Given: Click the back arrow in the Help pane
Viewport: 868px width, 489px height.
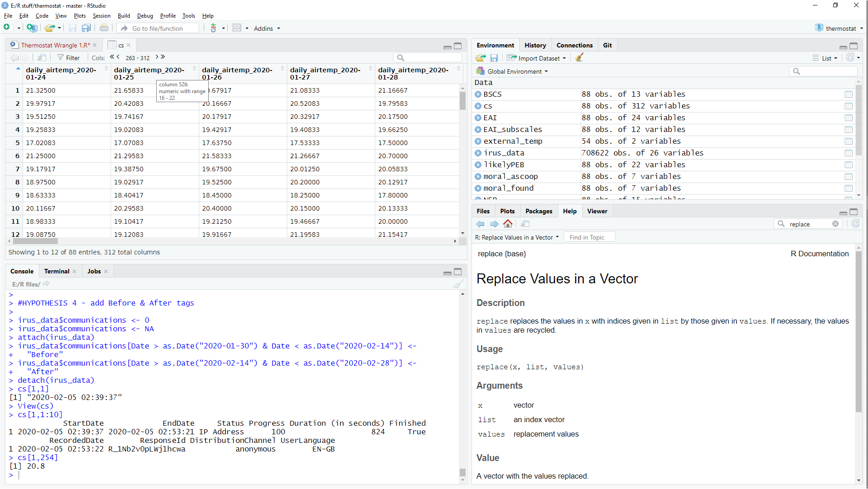Looking at the screenshot, I should pos(480,224).
